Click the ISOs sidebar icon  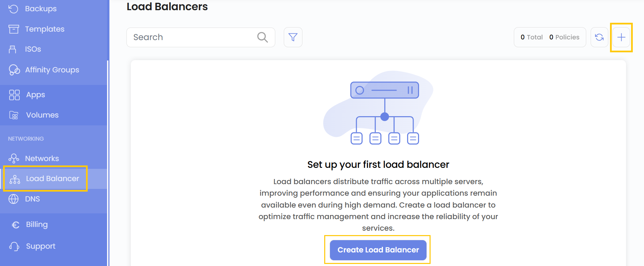[13, 49]
